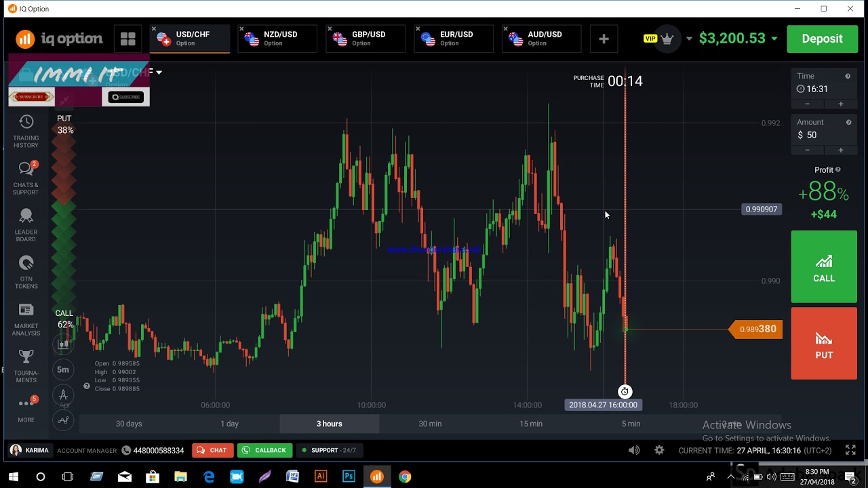The height and width of the screenshot is (488, 868).
Task: Place a PUT trade
Action: 824,344
